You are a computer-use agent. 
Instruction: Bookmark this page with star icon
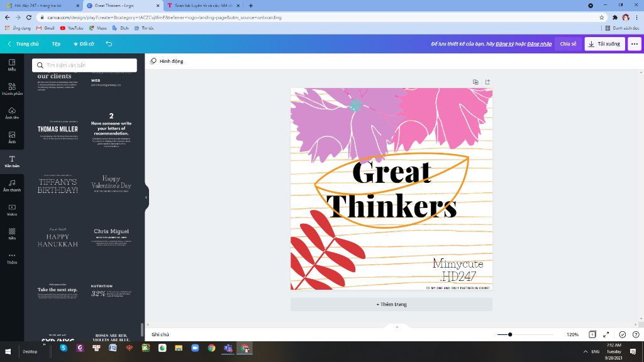tap(602, 17)
